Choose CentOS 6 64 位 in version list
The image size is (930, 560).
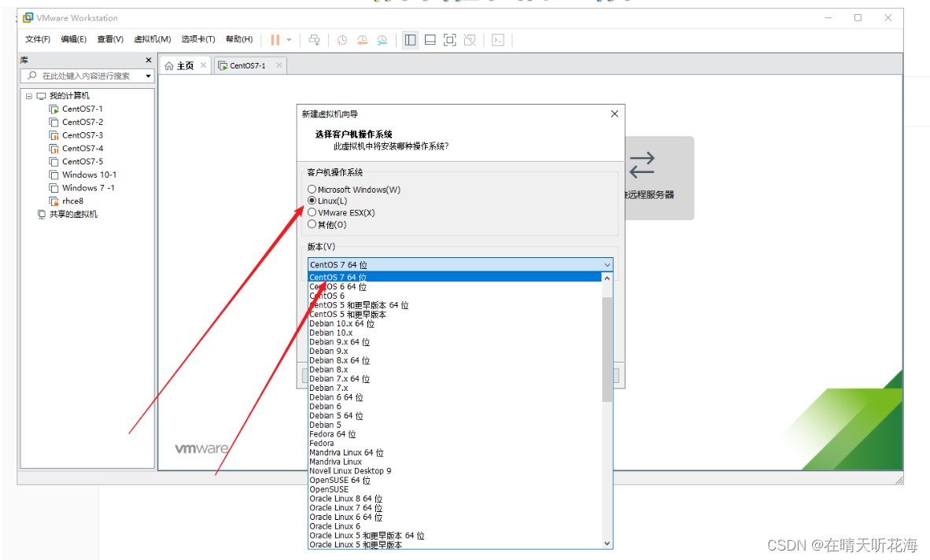[x=455, y=286]
